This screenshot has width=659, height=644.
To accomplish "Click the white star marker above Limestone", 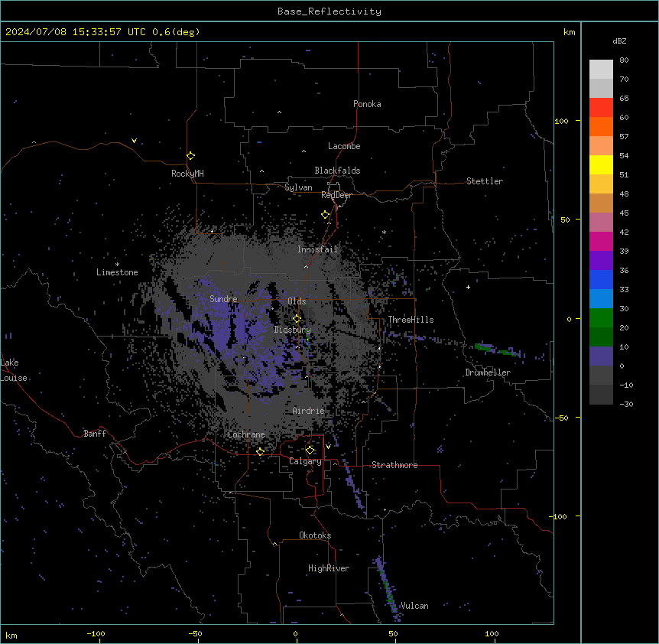I will tap(117, 265).
